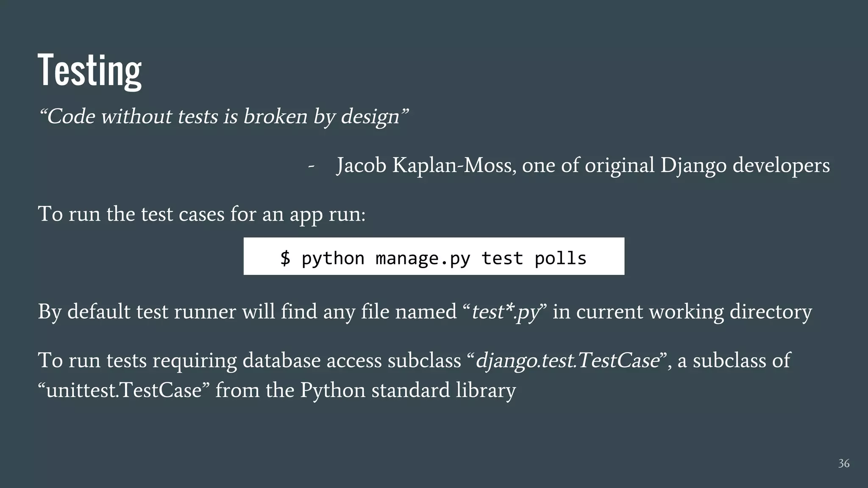Click the slide number 36
Image resolution: width=868 pixels, height=488 pixels.
[x=843, y=463]
